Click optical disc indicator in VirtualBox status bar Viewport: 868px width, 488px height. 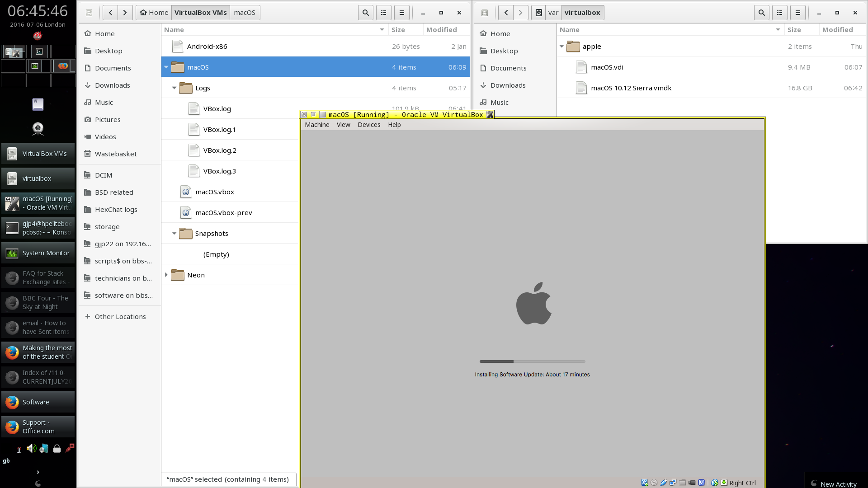654,483
